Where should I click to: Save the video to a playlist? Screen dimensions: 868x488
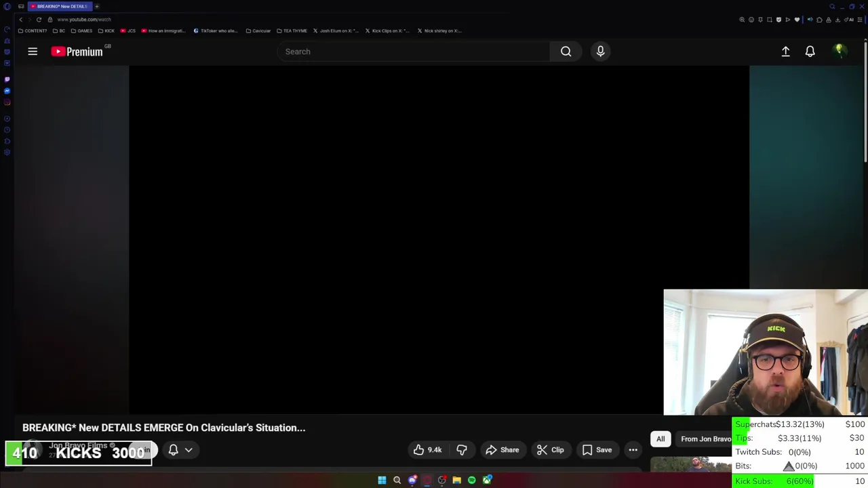tap(597, 450)
